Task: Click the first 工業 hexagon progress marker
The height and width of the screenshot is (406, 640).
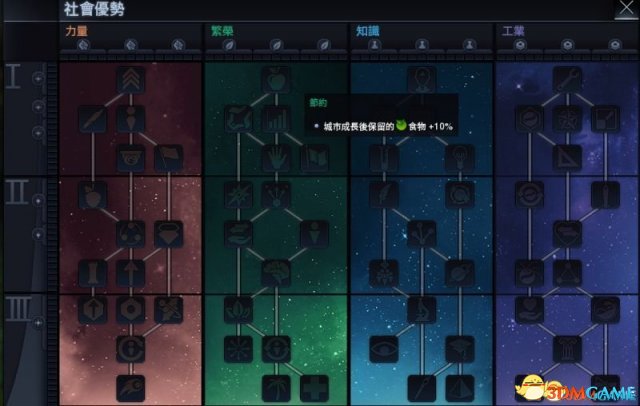Action: click(520, 45)
